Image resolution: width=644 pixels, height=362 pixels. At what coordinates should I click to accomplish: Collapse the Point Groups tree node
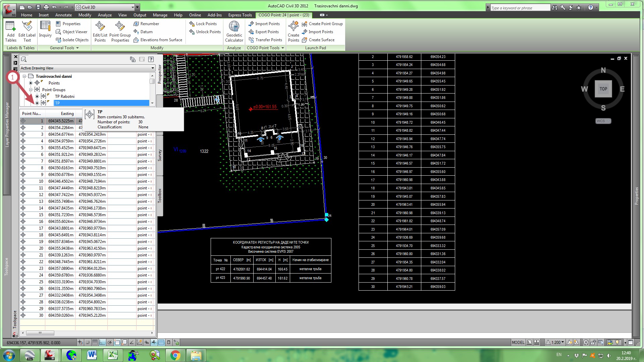click(31, 89)
